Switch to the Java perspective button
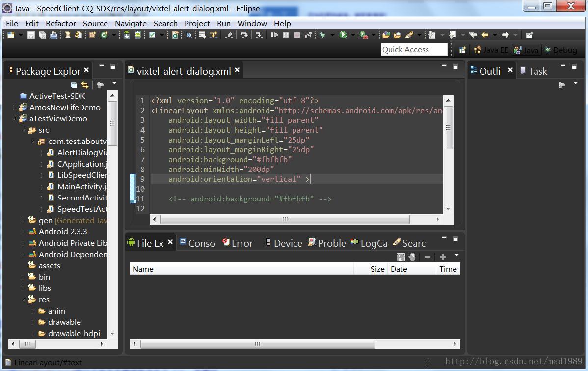The image size is (588, 371). (527, 50)
